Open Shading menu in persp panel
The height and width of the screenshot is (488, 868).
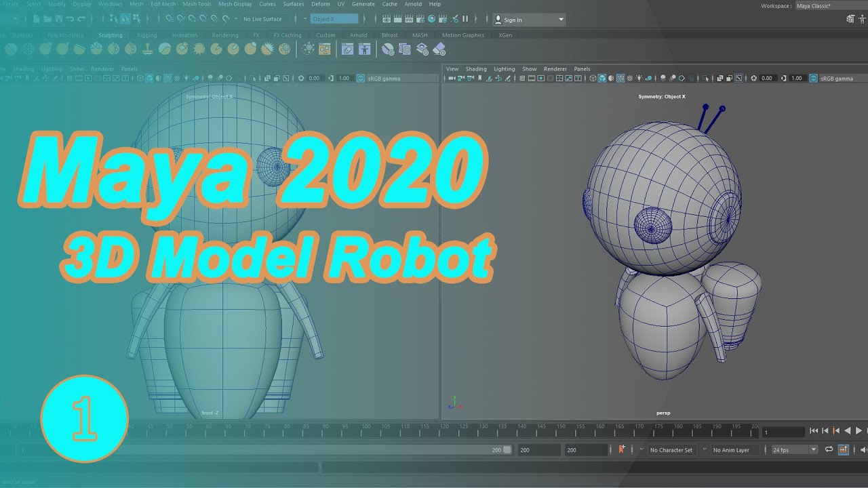(476, 68)
